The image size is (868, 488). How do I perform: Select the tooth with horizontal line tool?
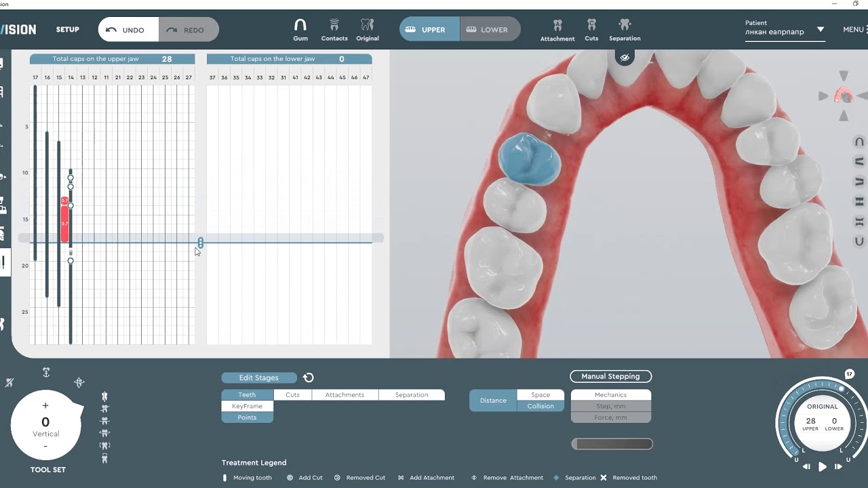[104, 421]
